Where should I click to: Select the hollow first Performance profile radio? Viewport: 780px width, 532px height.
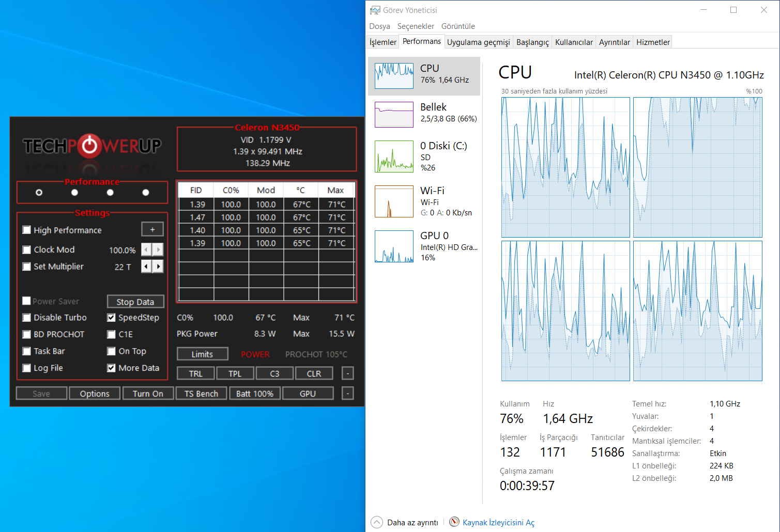pos(39,193)
